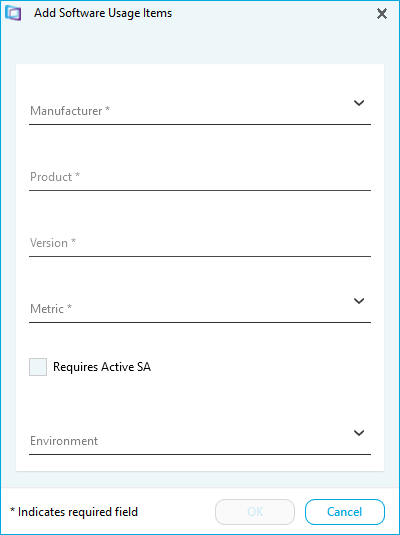Select the Manufacturer placeholder label
Screen dimensions: 400x535
coord(70,111)
